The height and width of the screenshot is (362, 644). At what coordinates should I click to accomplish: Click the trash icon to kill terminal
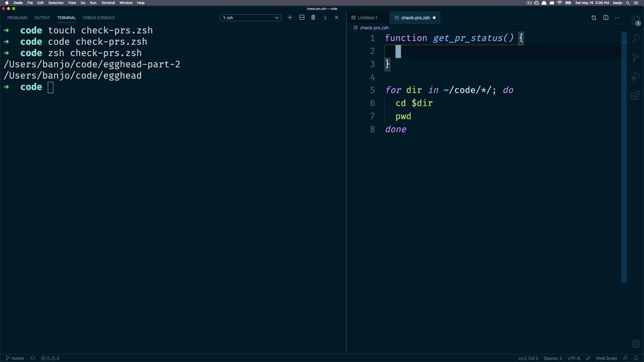[313, 18]
